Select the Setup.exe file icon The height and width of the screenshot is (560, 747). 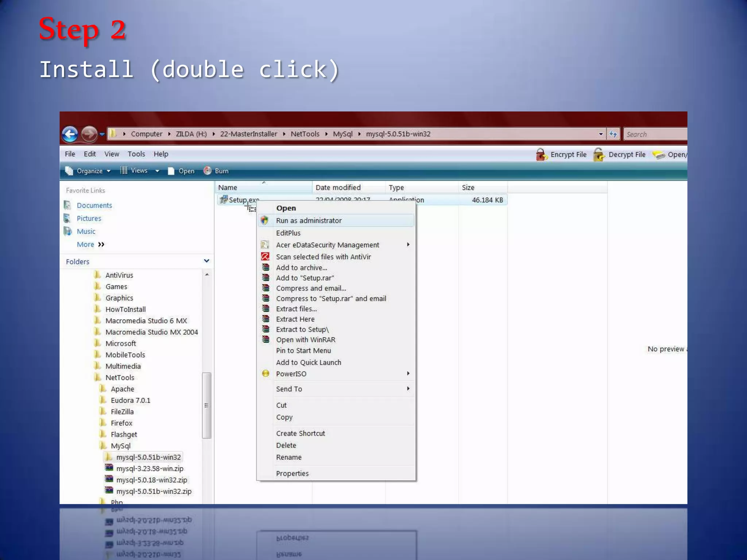(223, 199)
